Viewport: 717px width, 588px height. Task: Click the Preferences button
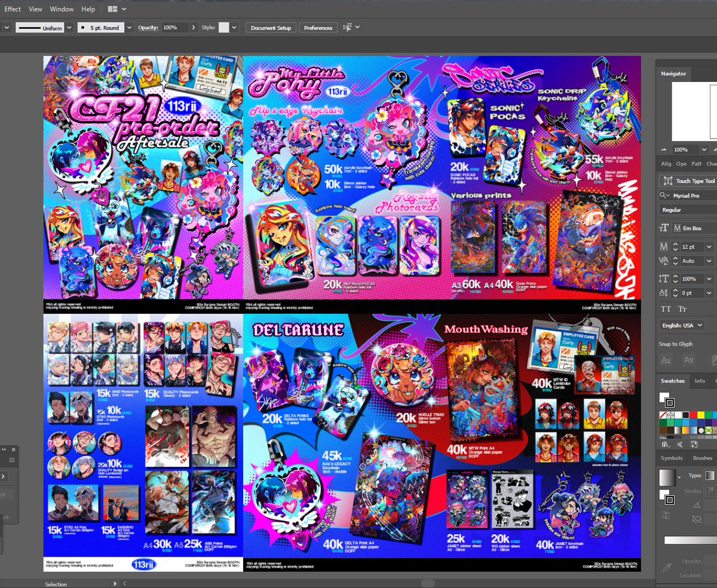pyautogui.click(x=318, y=27)
